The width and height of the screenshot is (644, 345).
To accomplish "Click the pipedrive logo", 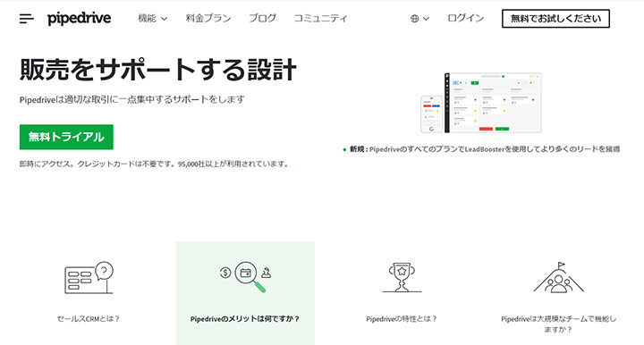I will [80, 19].
